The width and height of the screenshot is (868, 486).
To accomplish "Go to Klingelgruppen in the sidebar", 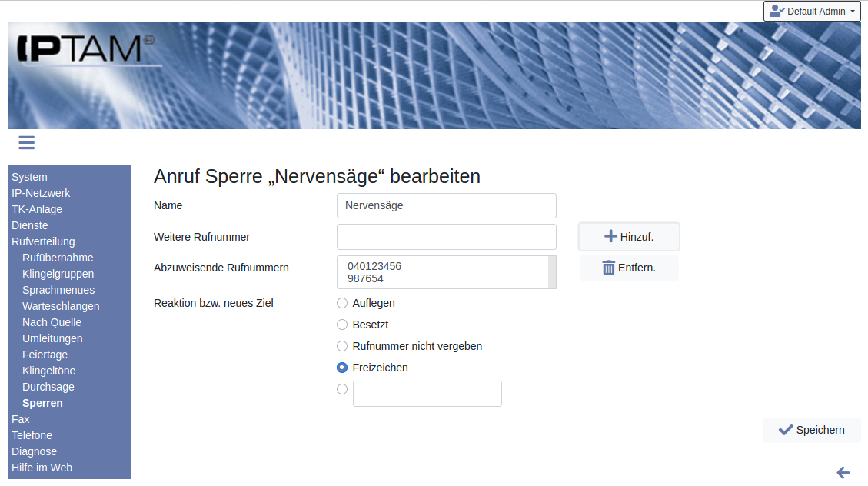I will pyautogui.click(x=58, y=274).
